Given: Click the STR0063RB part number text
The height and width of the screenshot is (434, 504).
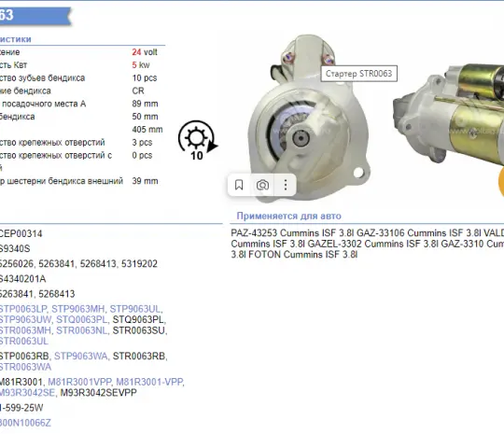Looking at the screenshot, I should click(x=139, y=357).
